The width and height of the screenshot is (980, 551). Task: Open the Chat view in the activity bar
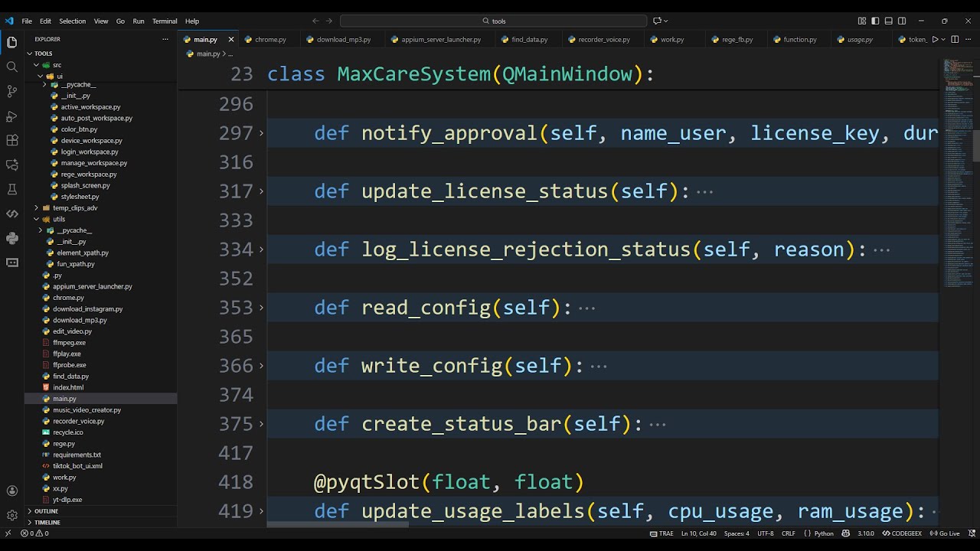pos(11,165)
